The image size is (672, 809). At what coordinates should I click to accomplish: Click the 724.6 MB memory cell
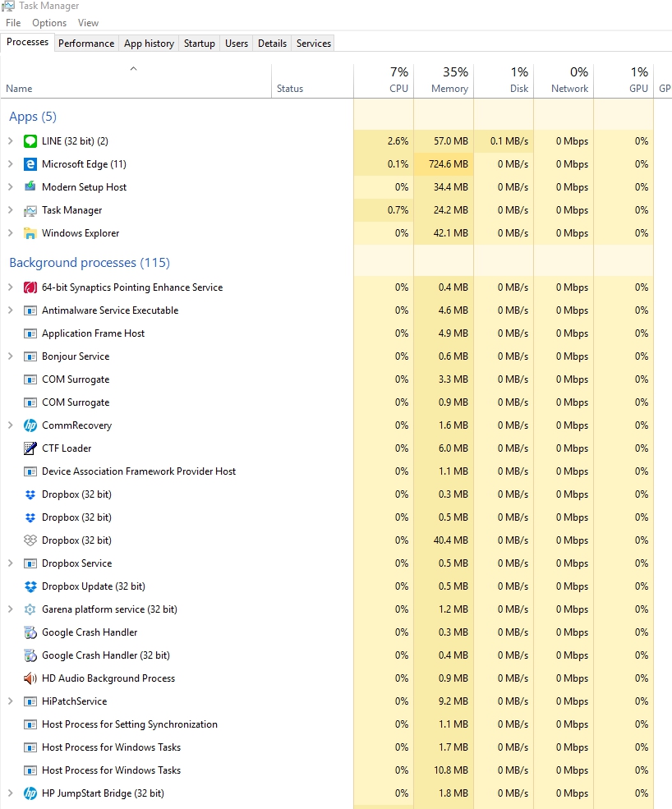444,164
